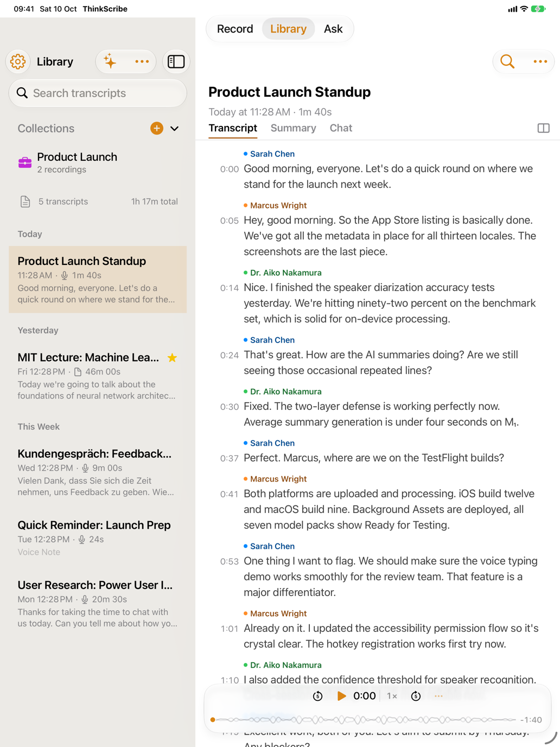Toggle the split view icon
560x747 pixels.
pos(543,128)
